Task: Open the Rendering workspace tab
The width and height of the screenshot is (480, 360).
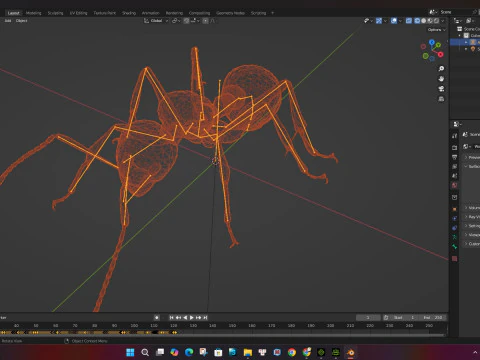Action: tap(174, 13)
